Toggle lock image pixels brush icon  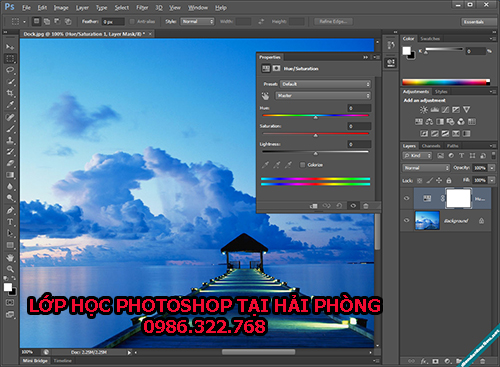click(x=430, y=181)
